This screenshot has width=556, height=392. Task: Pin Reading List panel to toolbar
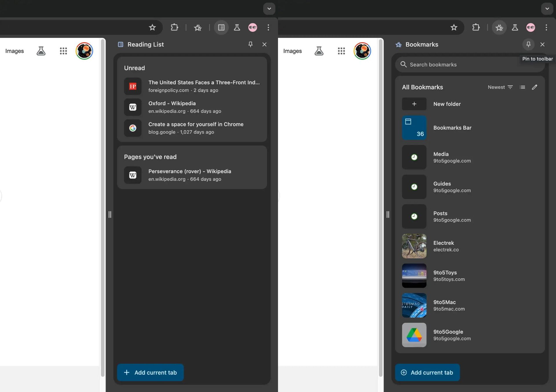point(250,44)
